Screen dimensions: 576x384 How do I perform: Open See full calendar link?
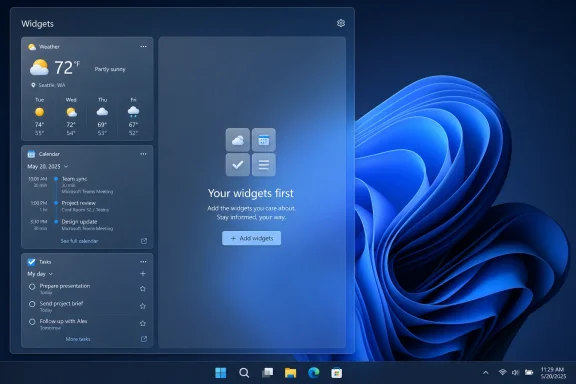[79, 241]
